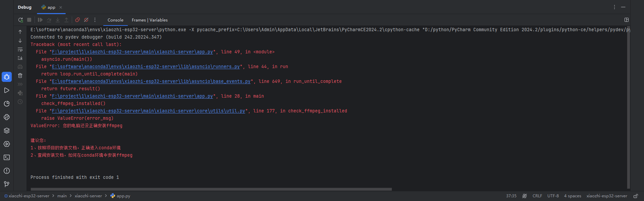Select the Console tab

point(115,20)
